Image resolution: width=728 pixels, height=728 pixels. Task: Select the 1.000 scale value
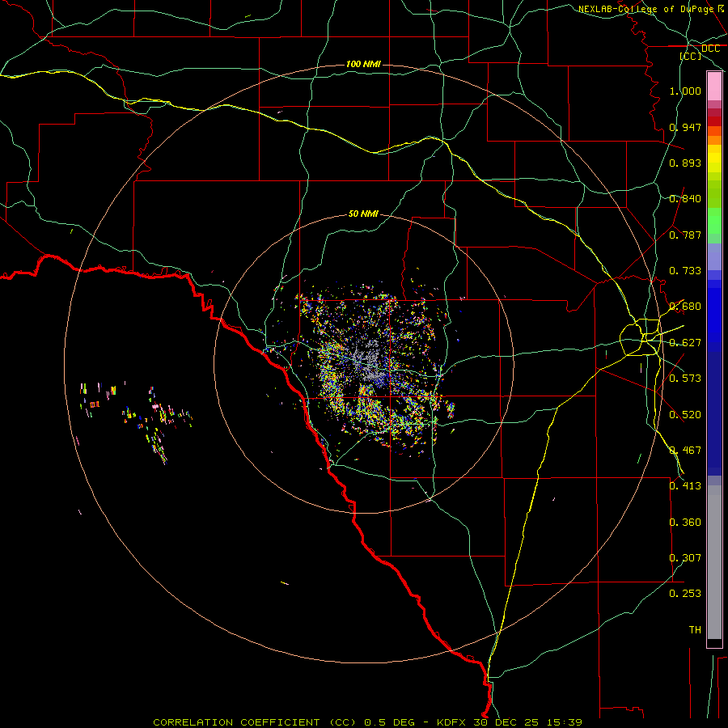point(685,91)
